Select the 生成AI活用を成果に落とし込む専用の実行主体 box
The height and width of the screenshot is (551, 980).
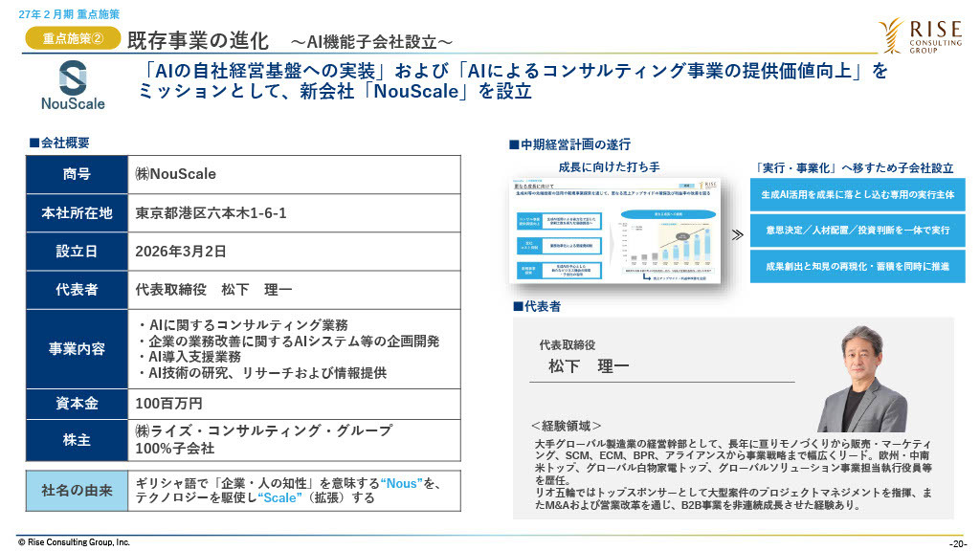click(x=857, y=194)
